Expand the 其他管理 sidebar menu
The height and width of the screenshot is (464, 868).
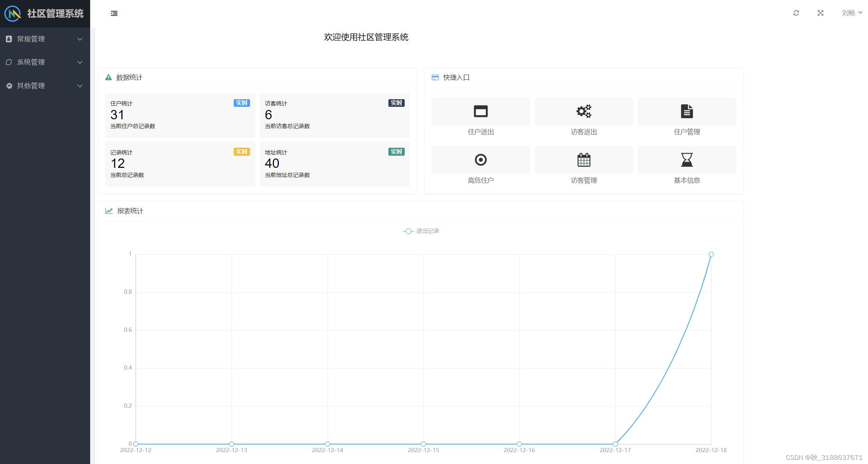[45, 86]
